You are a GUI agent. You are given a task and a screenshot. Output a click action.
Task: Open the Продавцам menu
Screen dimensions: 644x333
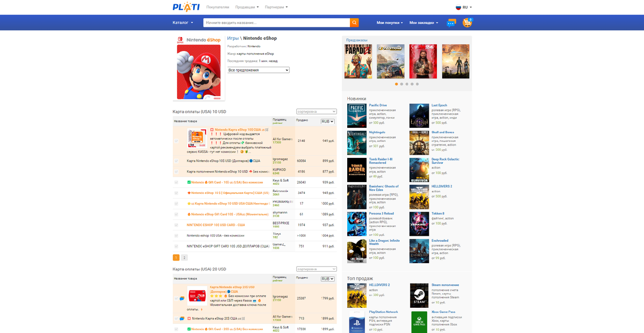coord(247,7)
